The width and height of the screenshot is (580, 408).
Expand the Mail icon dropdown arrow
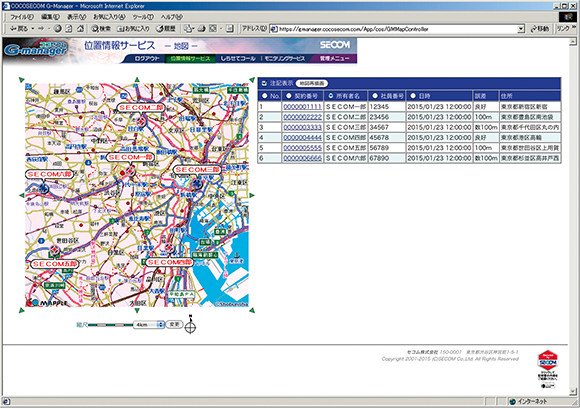pos(194,28)
